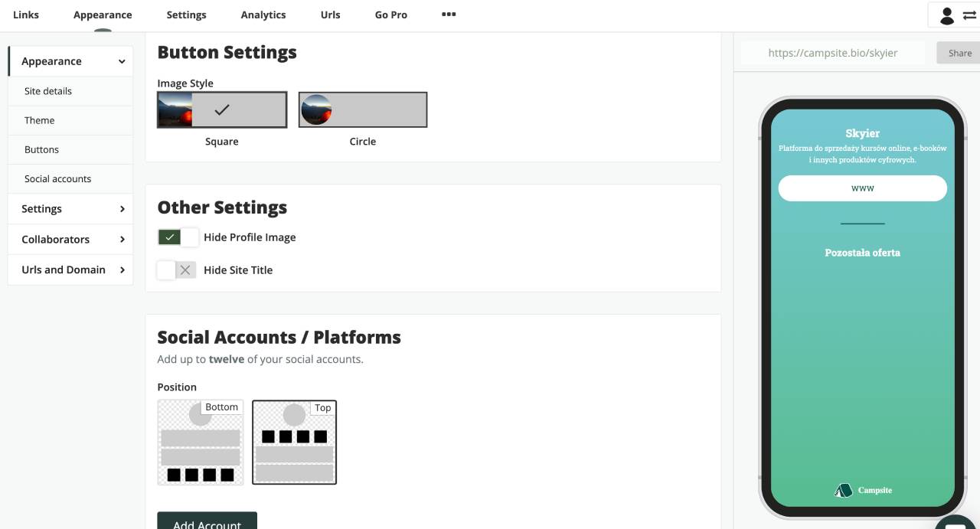Open the three-dots more menu
This screenshot has width=980, height=529.
pyautogui.click(x=449, y=15)
